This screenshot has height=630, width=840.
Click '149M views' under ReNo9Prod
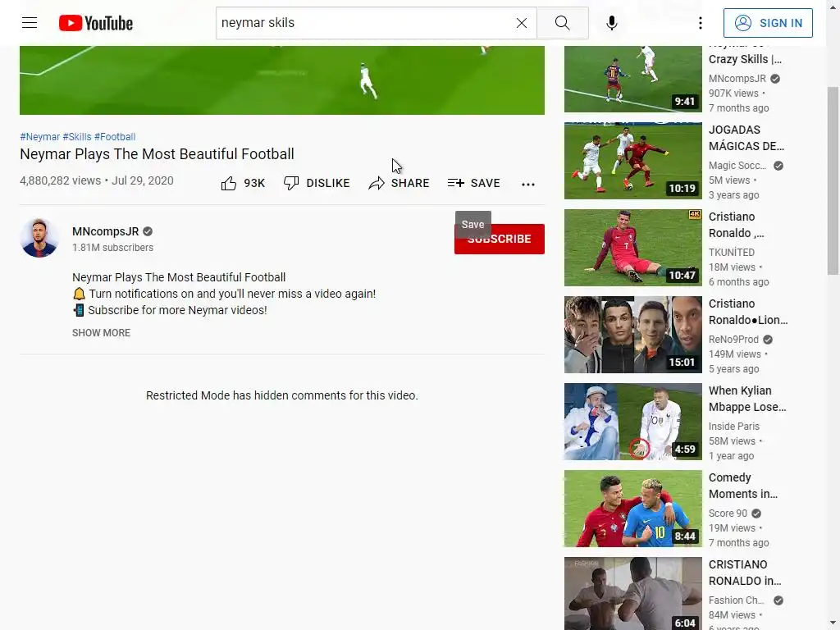[734, 354]
